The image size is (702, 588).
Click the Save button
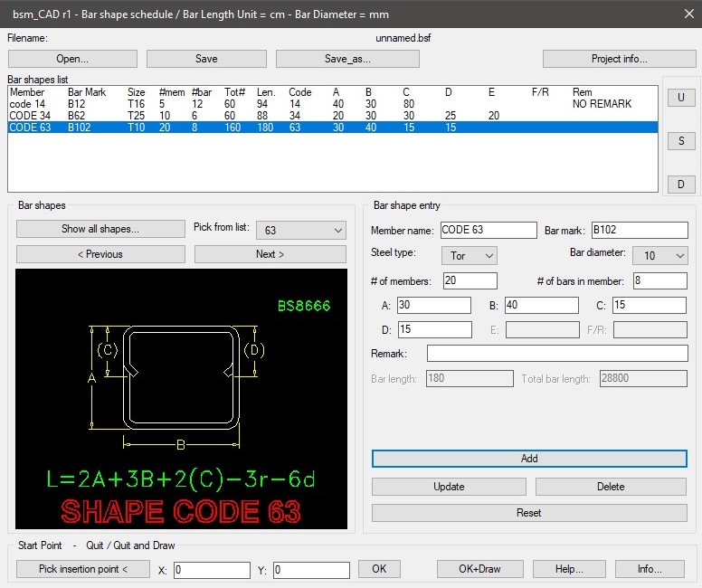click(x=206, y=59)
